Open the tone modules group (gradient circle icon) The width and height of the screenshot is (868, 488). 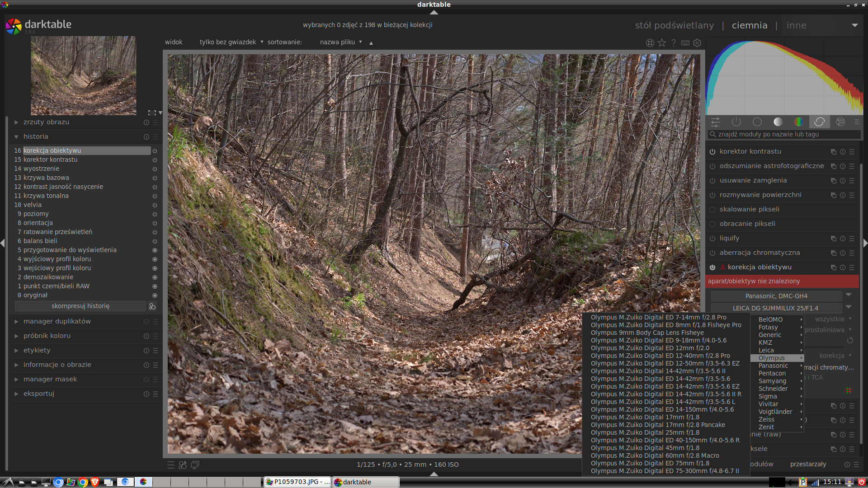pos(778,122)
